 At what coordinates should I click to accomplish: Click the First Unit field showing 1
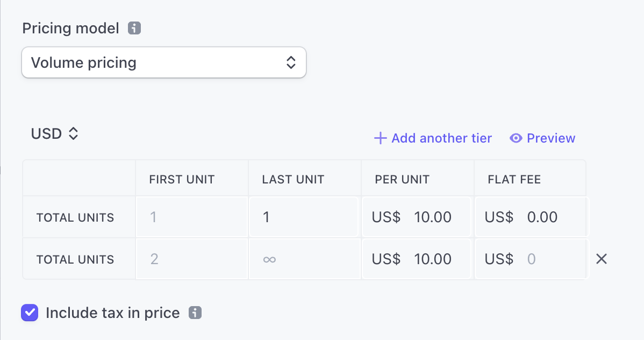[x=191, y=217]
